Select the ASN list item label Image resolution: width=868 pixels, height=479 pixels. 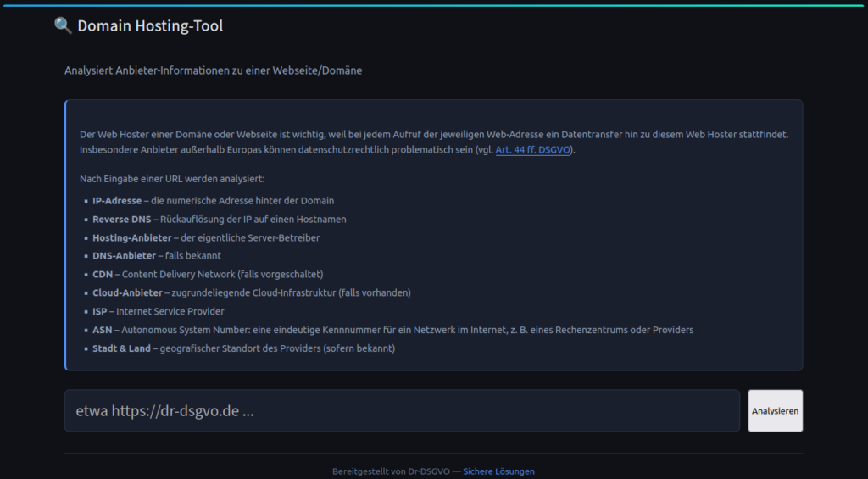pos(102,330)
